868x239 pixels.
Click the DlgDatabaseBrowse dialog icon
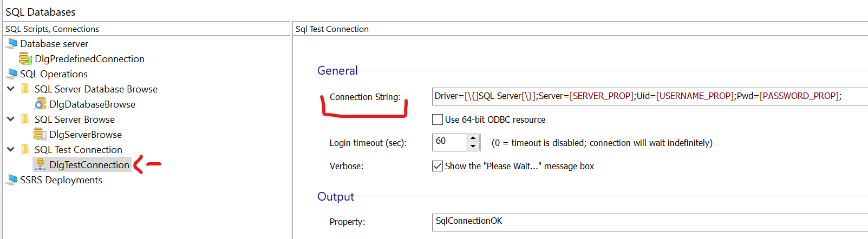[x=40, y=104]
